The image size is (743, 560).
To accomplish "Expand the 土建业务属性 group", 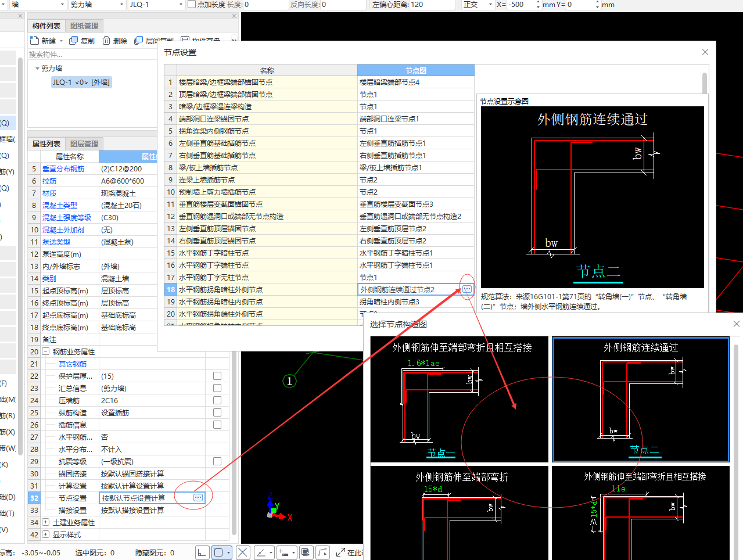I will click(45, 522).
